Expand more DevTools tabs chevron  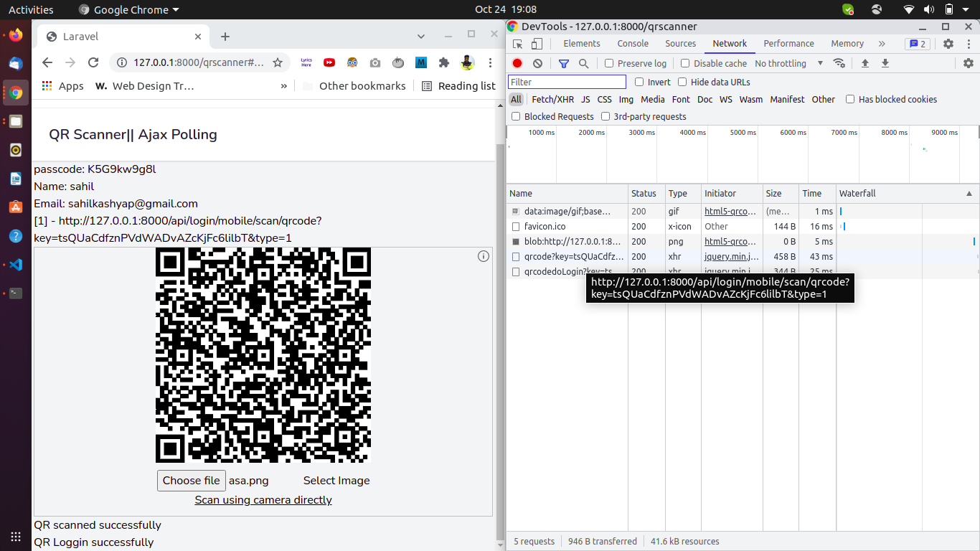[x=882, y=44]
